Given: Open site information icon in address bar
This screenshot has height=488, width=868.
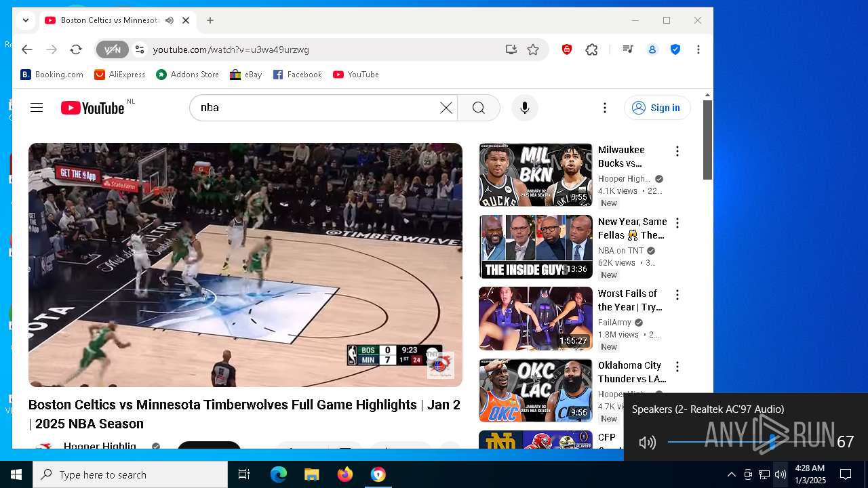Looking at the screenshot, I should click(x=140, y=49).
